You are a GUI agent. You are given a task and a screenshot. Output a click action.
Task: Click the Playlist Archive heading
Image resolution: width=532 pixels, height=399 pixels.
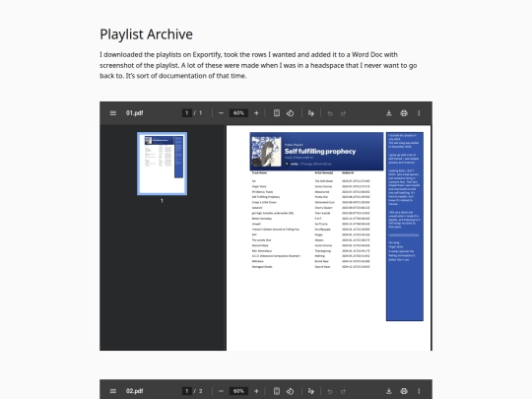[x=146, y=34]
